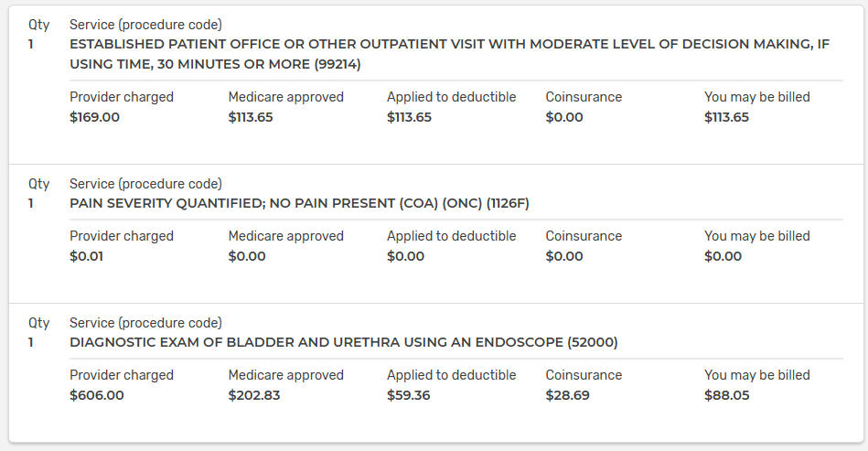Click the first Service (procedure code) label

click(x=145, y=25)
